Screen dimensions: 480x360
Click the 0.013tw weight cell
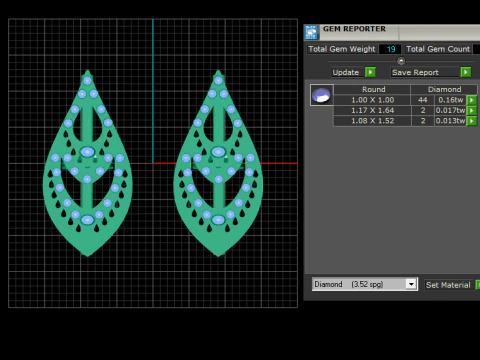(451, 121)
